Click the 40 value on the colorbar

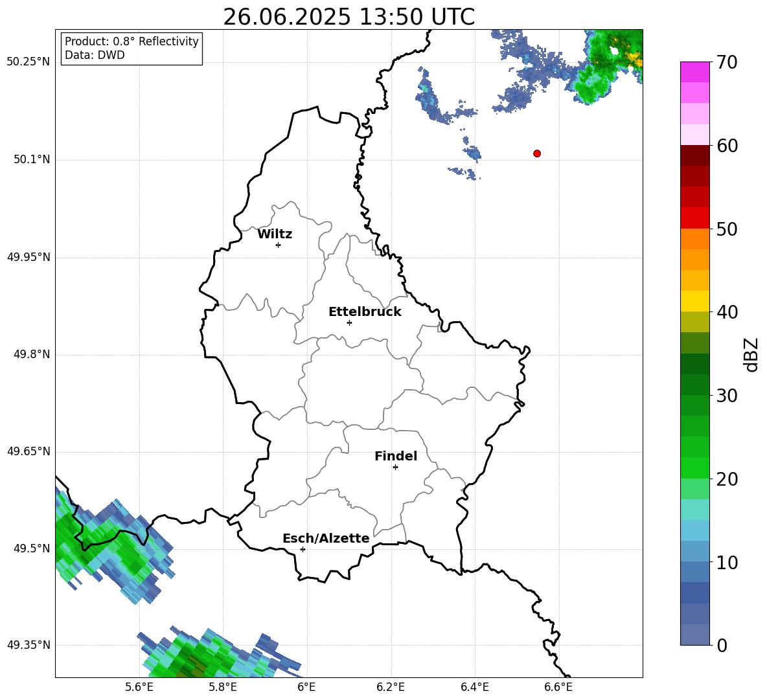click(x=727, y=312)
